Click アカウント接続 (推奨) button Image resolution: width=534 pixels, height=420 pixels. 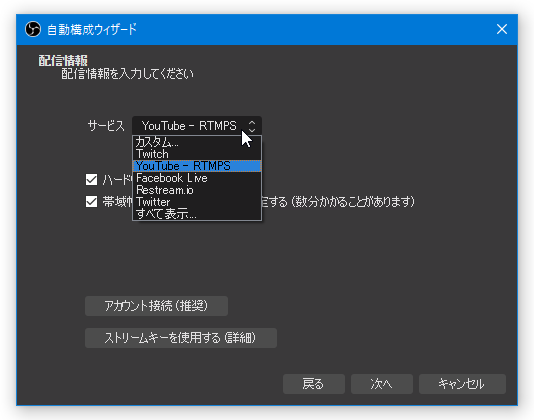(156, 306)
